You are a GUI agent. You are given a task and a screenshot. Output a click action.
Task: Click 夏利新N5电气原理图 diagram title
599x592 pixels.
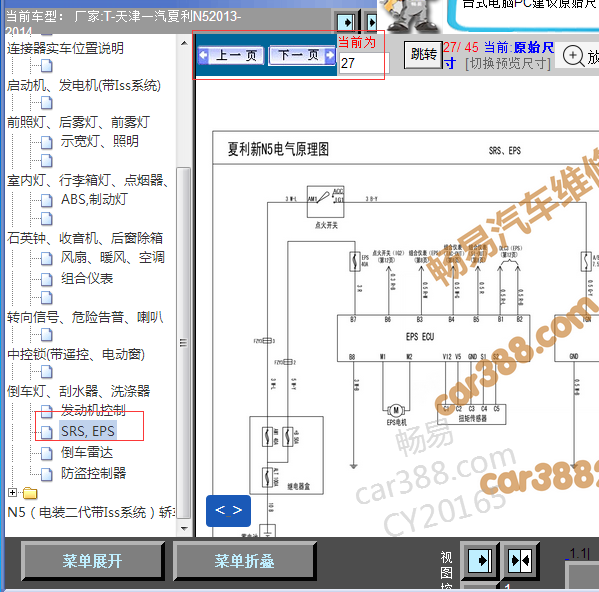point(278,149)
